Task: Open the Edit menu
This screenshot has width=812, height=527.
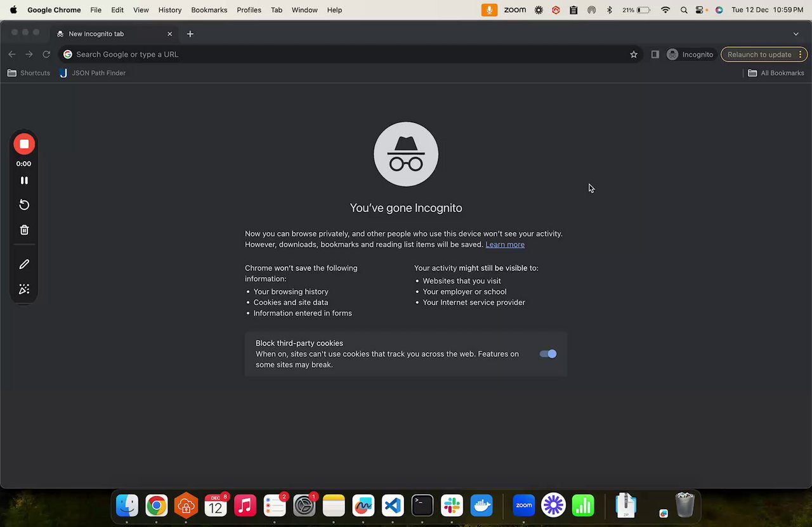Action: pyautogui.click(x=117, y=10)
